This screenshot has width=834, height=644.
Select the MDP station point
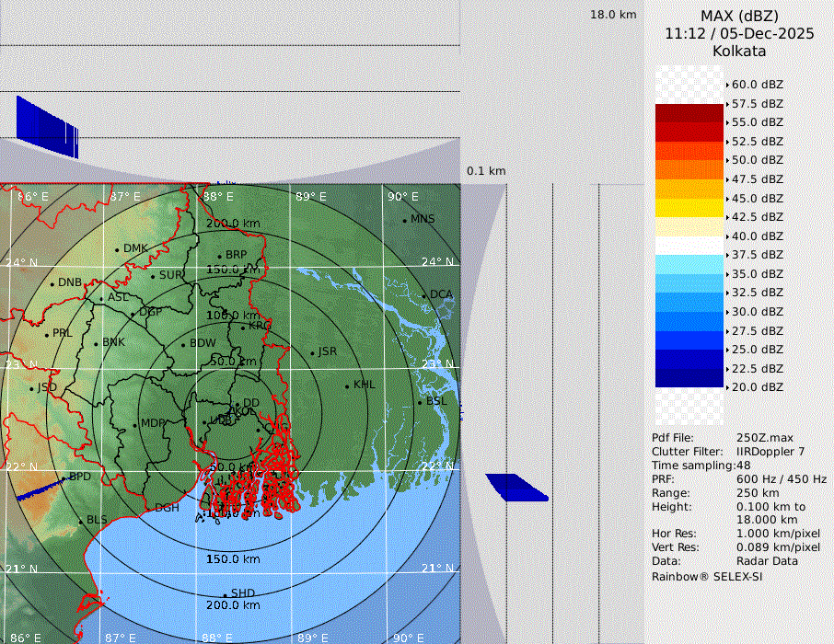coord(134,425)
